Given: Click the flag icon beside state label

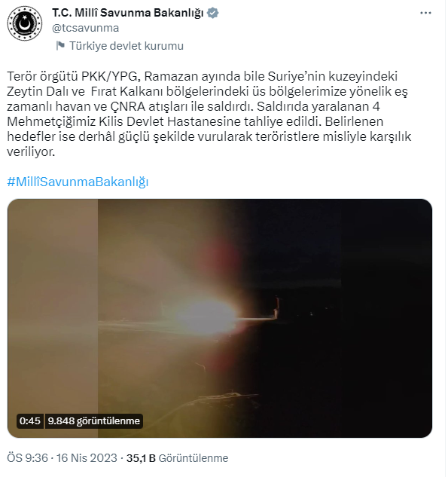Looking at the screenshot, I should tap(60, 46).
